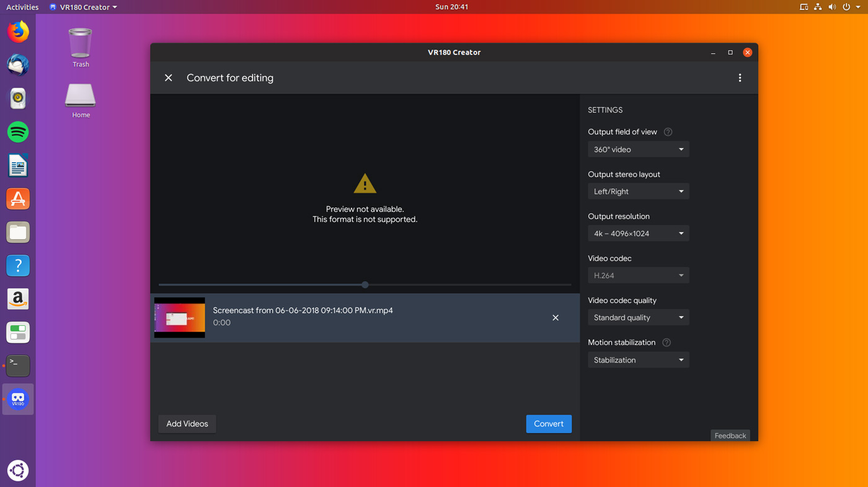
Task: Open Terminal from the dock
Action: tap(18, 366)
